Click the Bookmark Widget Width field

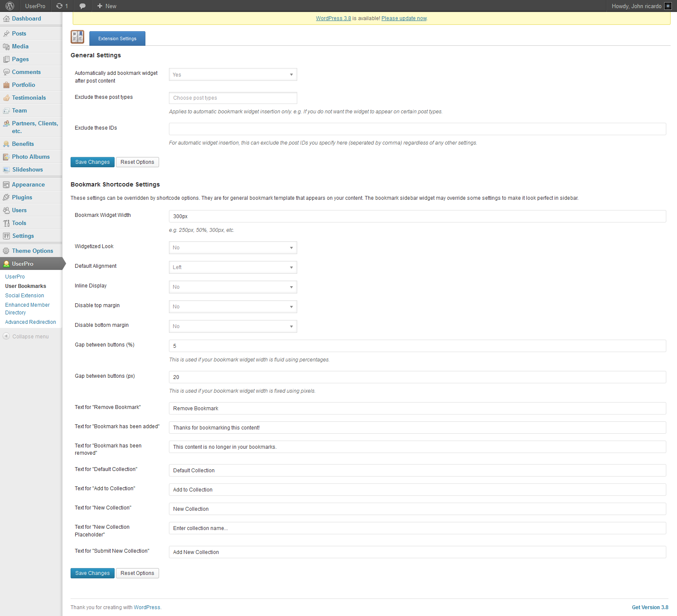[x=417, y=216]
